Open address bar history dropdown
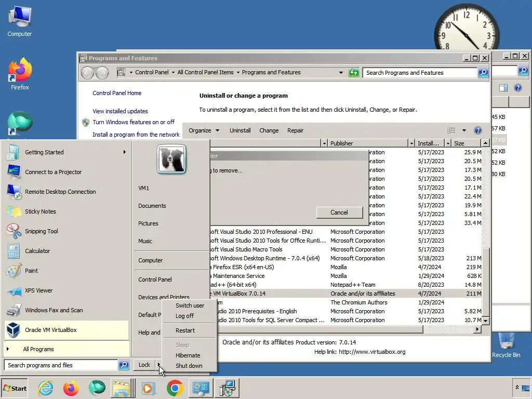The height and width of the screenshot is (399, 532). [x=341, y=72]
